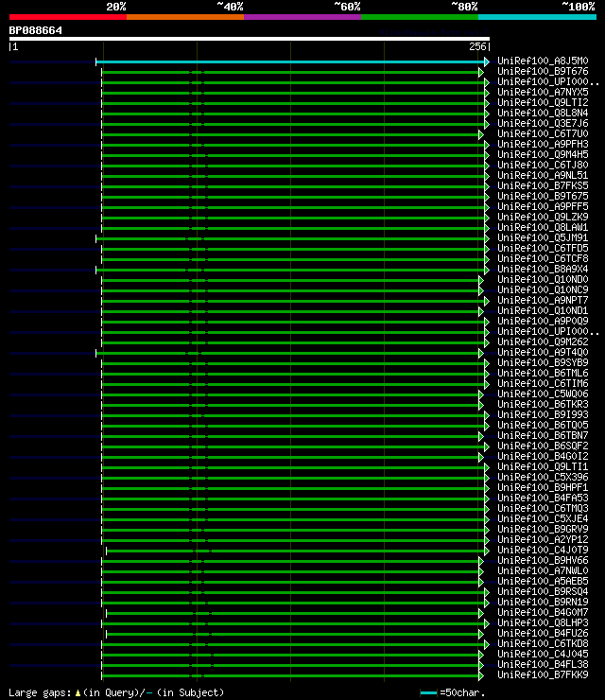Select UniRef100_A9NPT7 hit
Screen dimensions: 605x700
point(543,301)
